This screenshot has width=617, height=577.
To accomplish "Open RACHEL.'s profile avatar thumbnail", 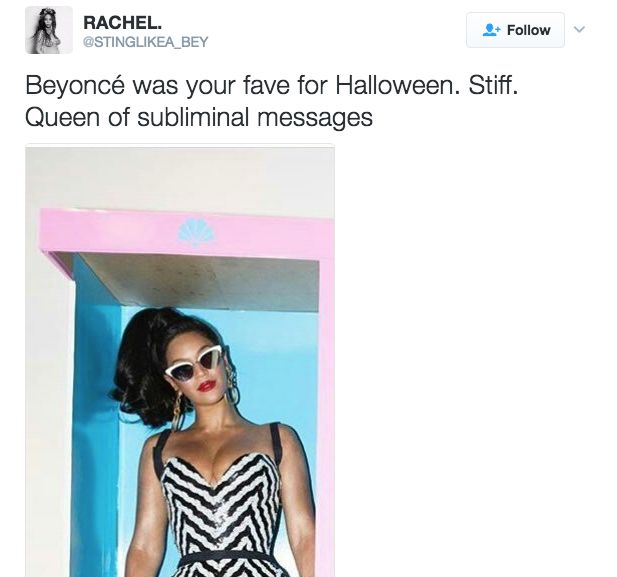I will tap(49, 30).
